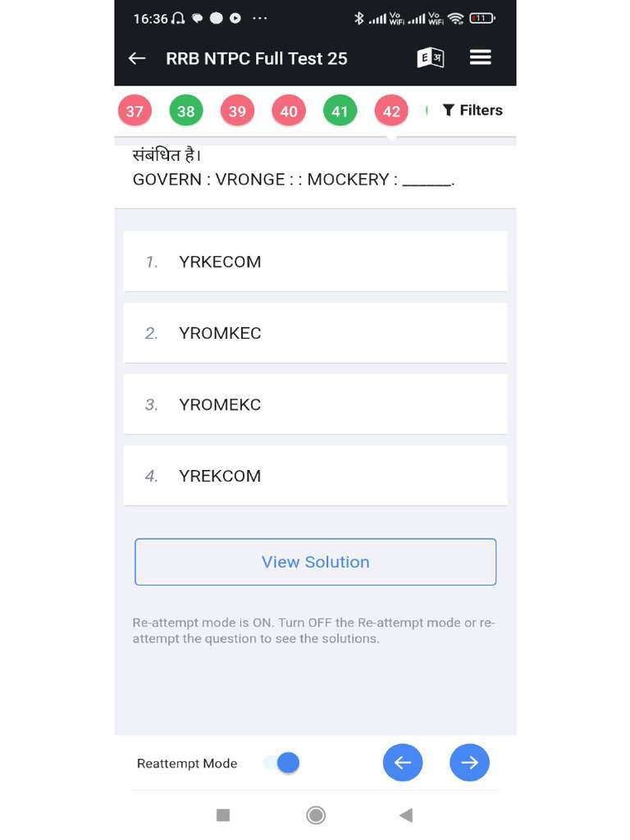
Task: Select option 1 YRKECOM
Action: tap(315, 262)
